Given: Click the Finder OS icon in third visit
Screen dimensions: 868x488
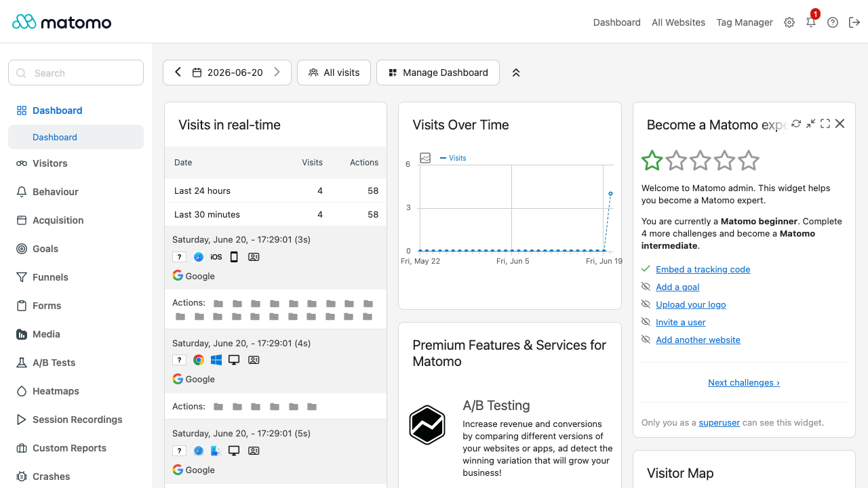Looking at the screenshot, I should 216,450.
